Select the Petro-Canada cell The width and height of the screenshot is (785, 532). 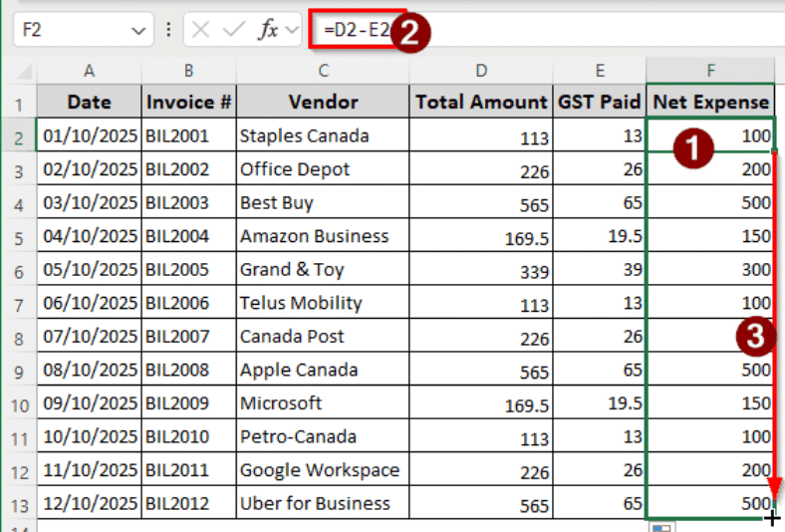click(x=323, y=436)
